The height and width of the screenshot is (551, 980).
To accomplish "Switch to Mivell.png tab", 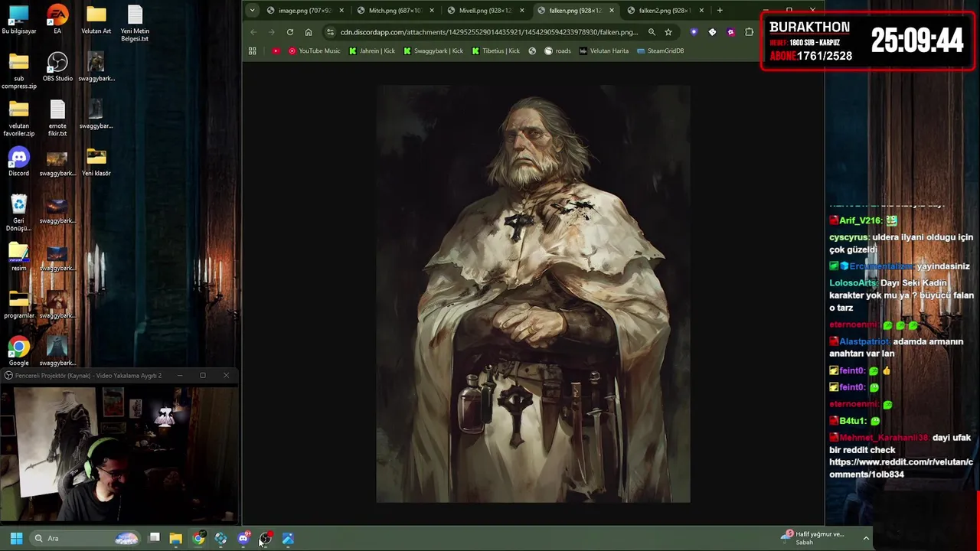I will [x=485, y=10].
